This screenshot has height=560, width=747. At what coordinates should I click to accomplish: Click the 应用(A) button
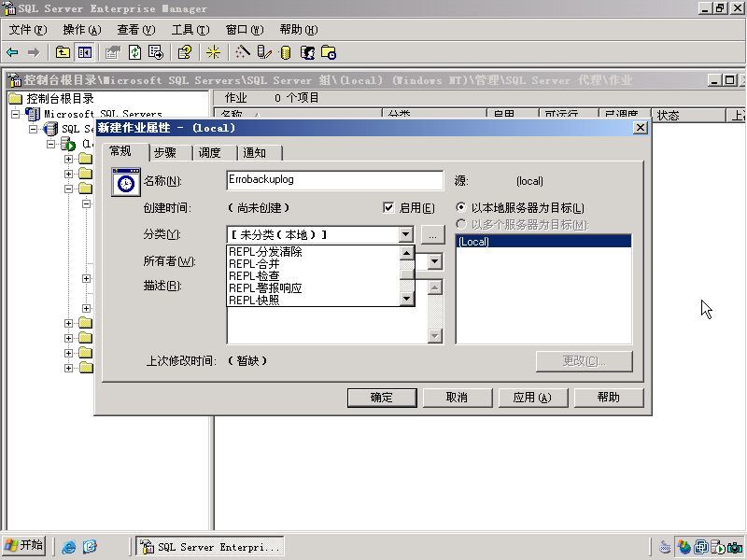532,398
